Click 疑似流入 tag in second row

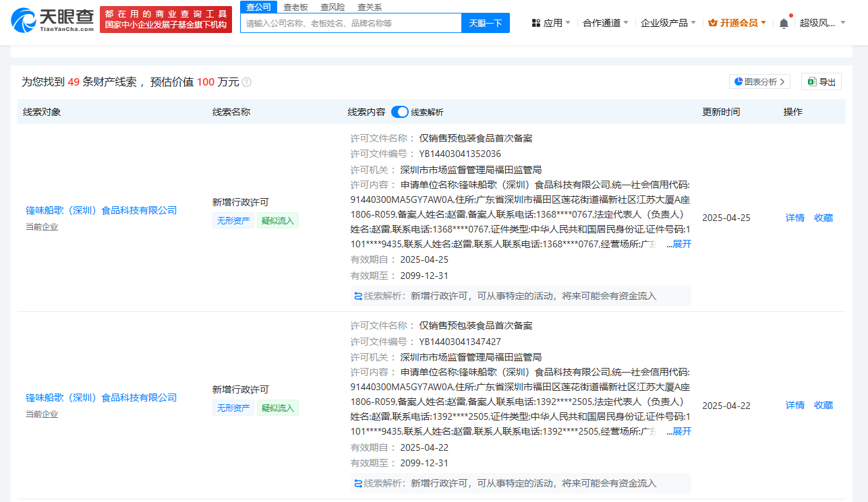point(278,408)
